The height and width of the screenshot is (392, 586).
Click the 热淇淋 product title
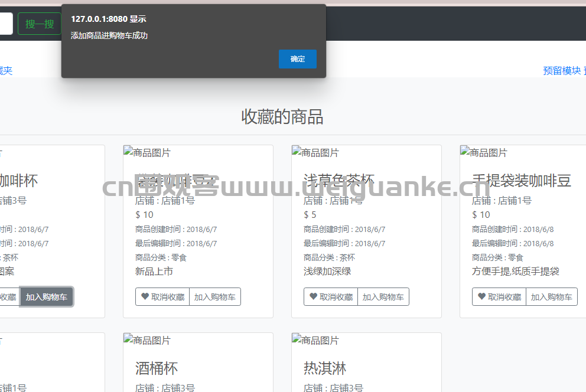pos(325,368)
